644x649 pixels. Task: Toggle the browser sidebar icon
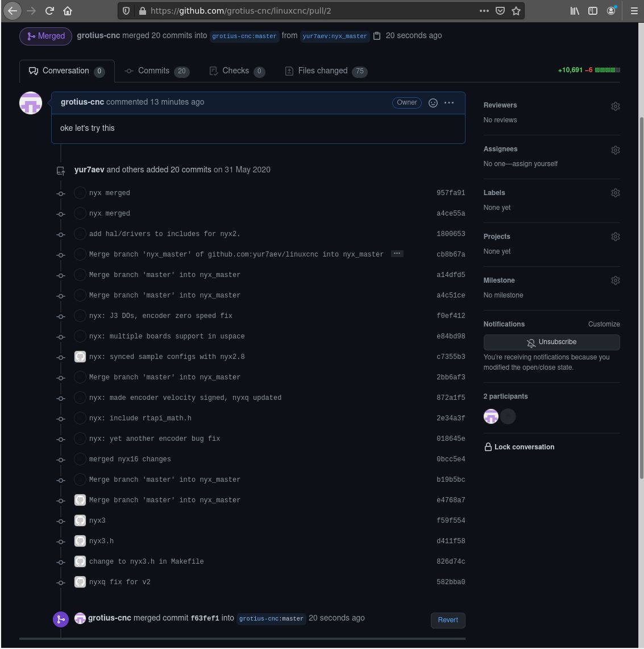(593, 11)
